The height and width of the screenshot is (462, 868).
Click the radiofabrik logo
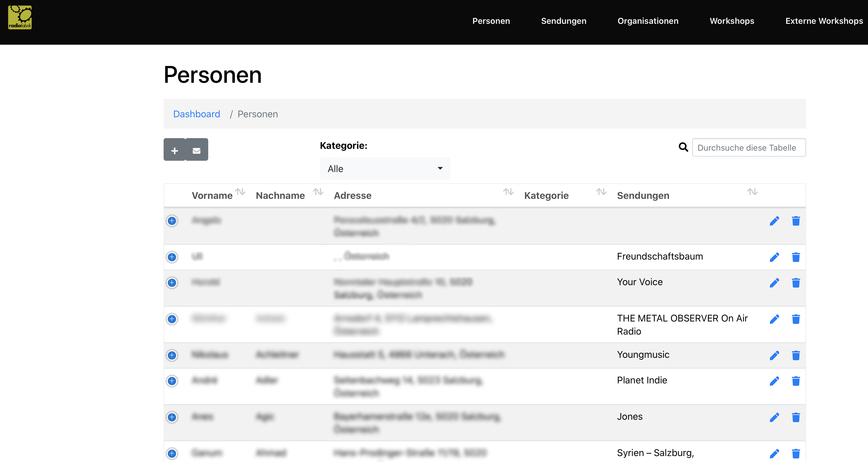[x=20, y=18]
